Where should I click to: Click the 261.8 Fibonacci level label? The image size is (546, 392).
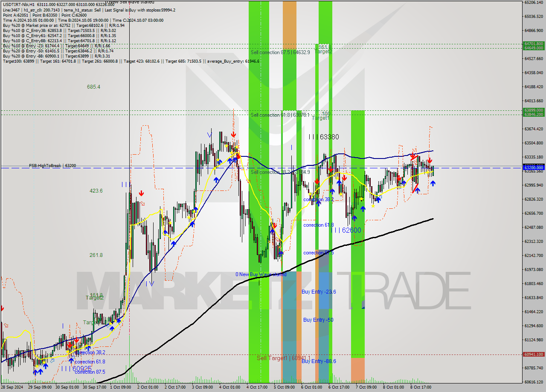tap(96, 255)
